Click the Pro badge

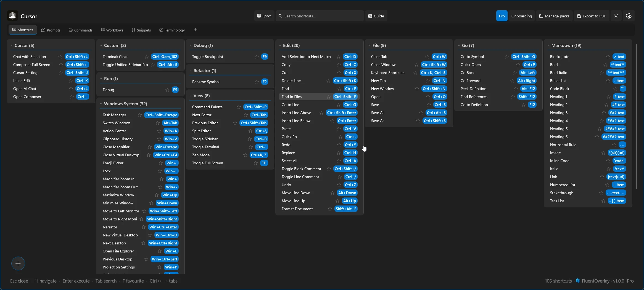pyautogui.click(x=501, y=16)
